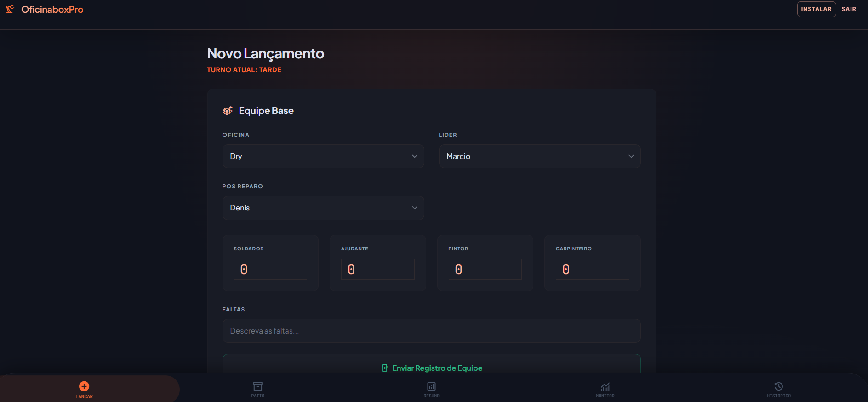Click the Faltas description input
Viewport: 868px width, 402px height.
pyautogui.click(x=432, y=331)
